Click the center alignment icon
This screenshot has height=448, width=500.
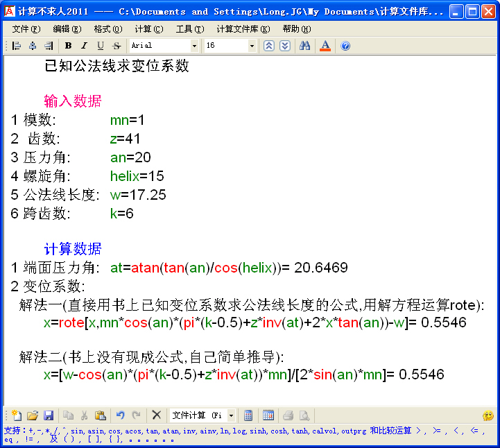point(33,46)
